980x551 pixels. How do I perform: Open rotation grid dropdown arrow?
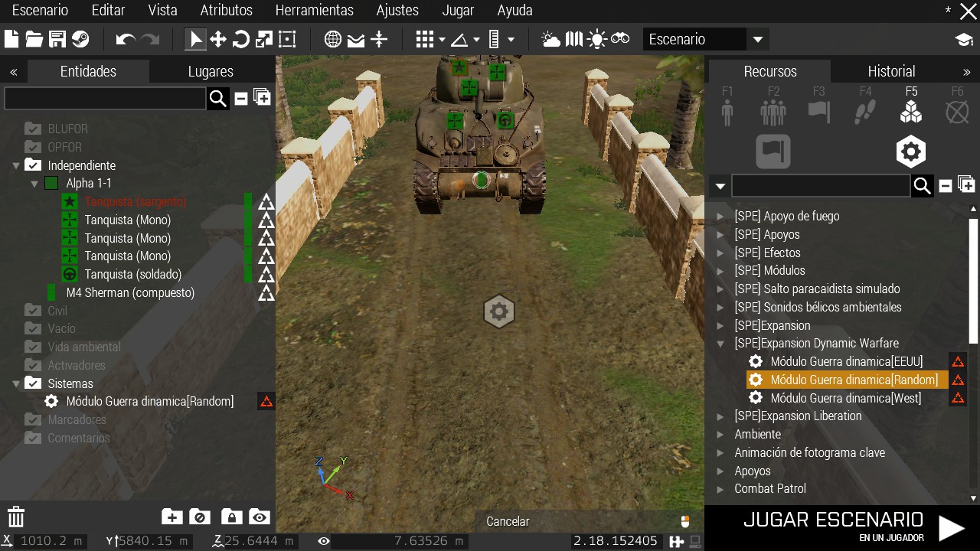(x=476, y=40)
